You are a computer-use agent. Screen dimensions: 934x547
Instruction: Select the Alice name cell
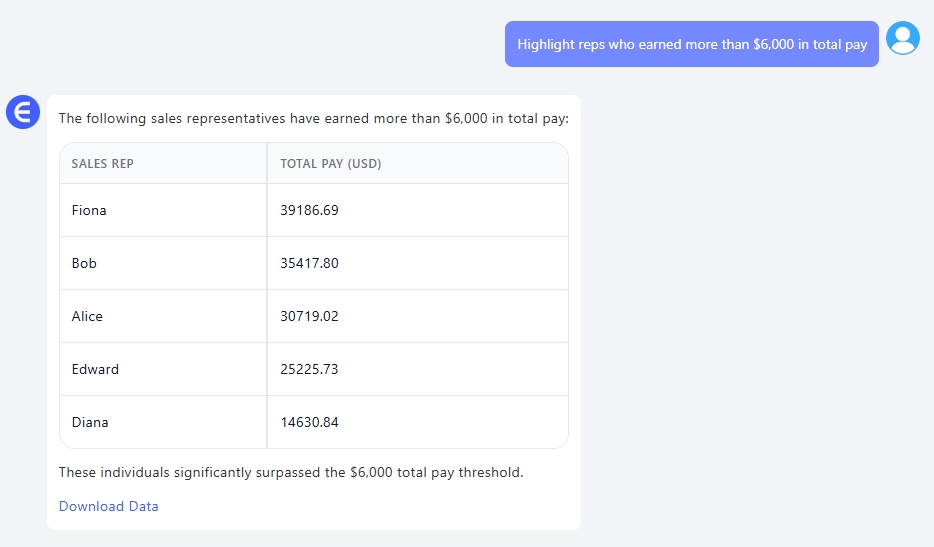(x=87, y=316)
